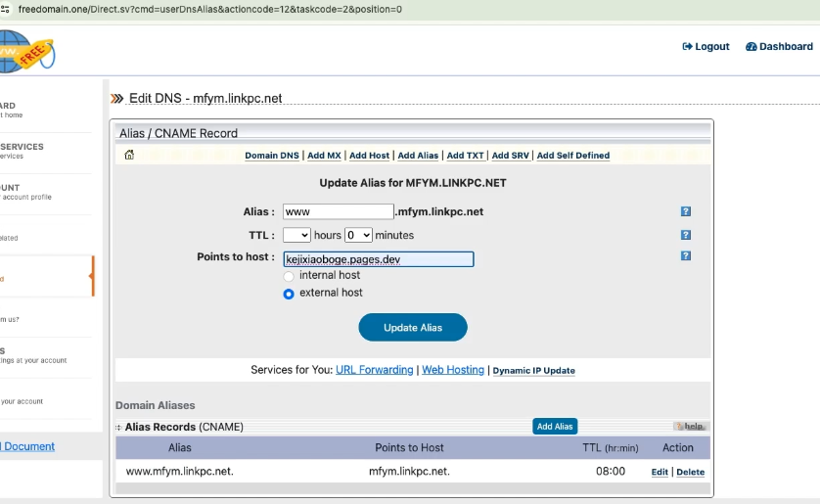Select the external host radio button

(x=289, y=294)
